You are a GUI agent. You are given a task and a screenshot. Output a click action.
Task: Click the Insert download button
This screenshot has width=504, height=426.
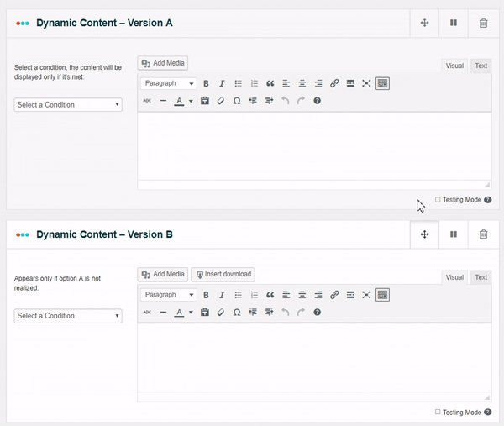(223, 274)
